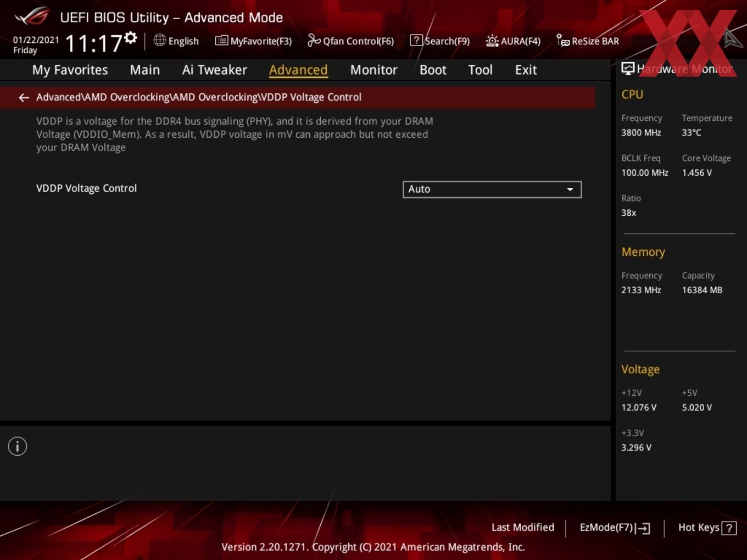Image resolution: width=747 pixels, height=560 pixels.
Task: Select English language option
Action: pyautogui.click(x=183, y=41)
